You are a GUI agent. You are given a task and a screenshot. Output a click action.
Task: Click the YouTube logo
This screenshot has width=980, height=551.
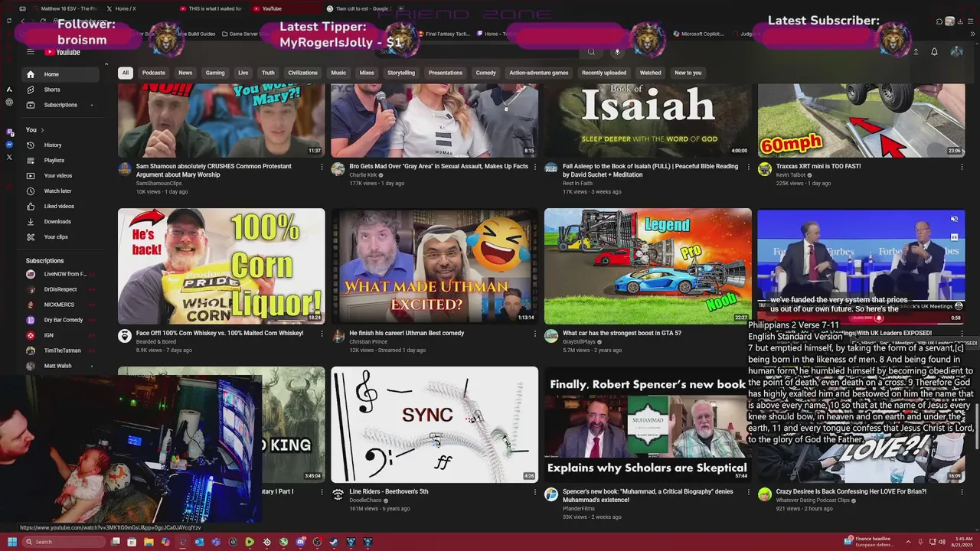(62, 52)
